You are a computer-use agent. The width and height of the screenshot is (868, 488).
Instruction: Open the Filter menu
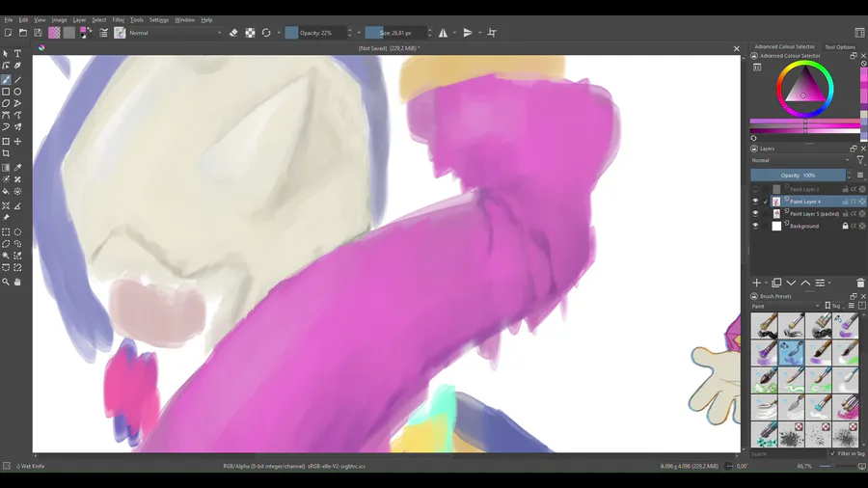click(119, 20)
